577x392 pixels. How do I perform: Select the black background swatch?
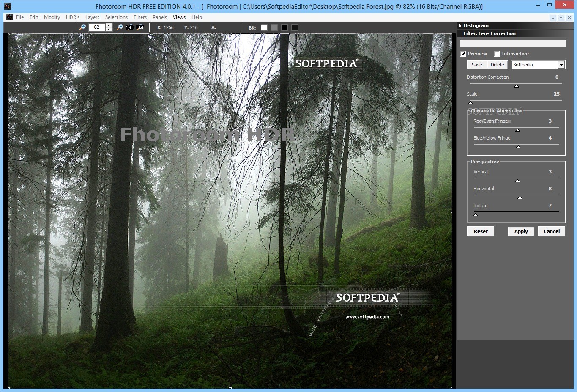[x=284, y=27]
